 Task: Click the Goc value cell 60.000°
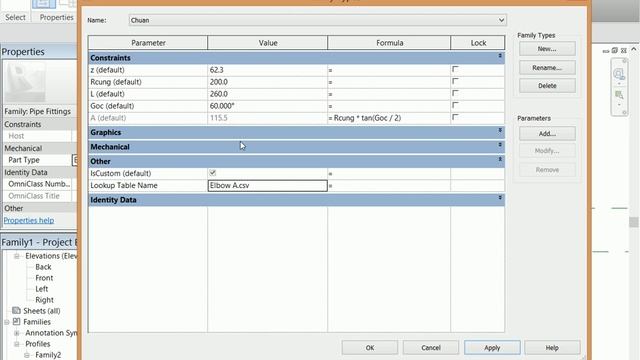coord(267,106)
